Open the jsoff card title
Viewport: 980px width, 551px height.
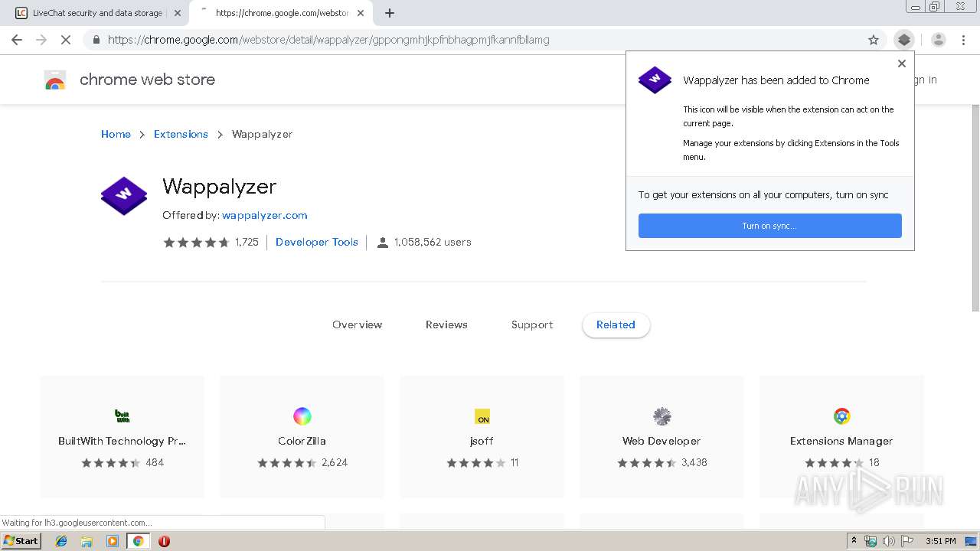[482, 441]
